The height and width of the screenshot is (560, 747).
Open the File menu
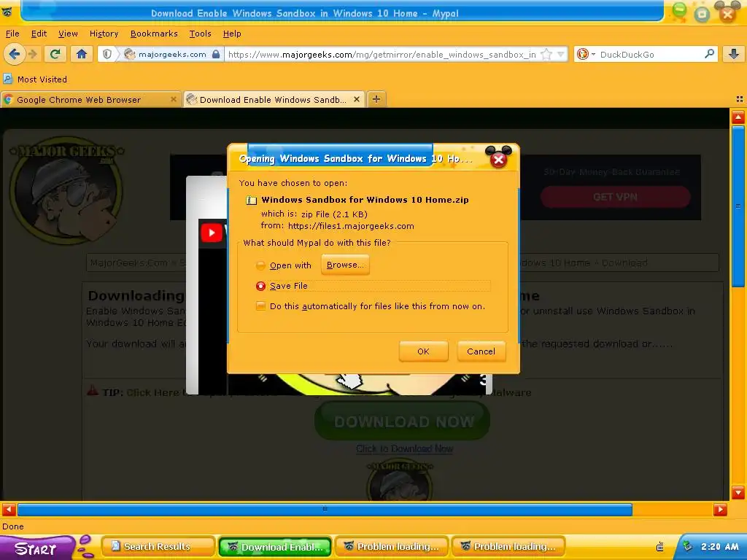pos(12,34)
